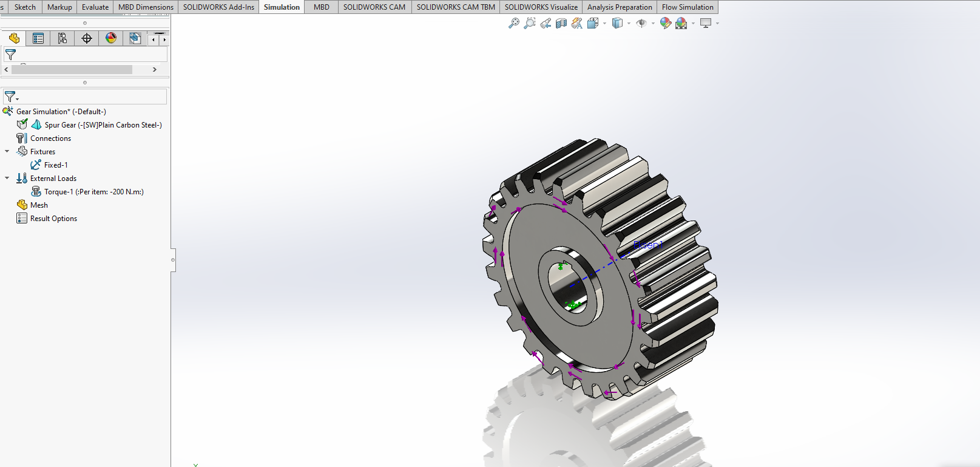Switch to MBD Dimensions tab
The image size is (980, 467).
(x=146, y=7)
